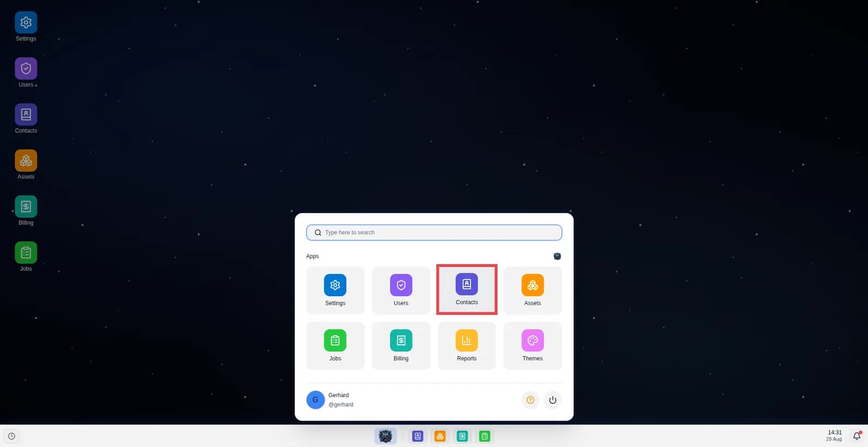Open the Billing desktop shortcut
This screenshot has height=447, width=868.
25,211
